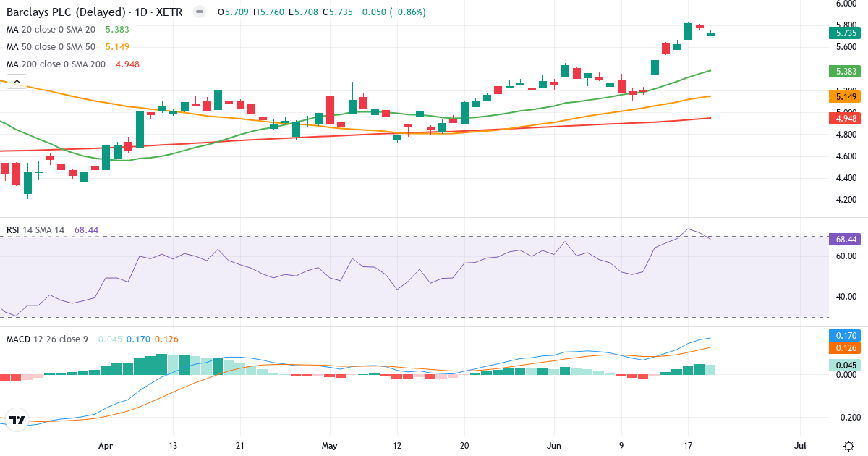The image size is (868, 456).
Task: Click the green MA 20 value 5.383 in legend
Action: coord(117,30)
